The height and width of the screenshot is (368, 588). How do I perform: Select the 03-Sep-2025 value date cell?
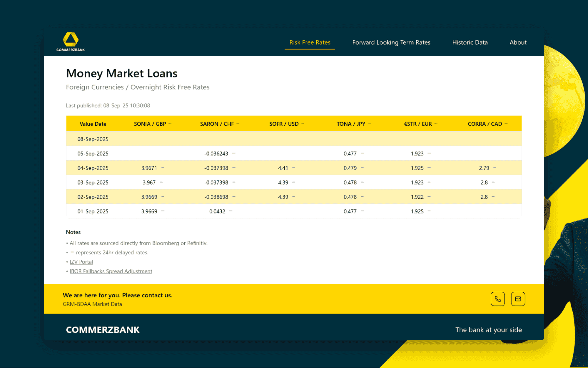coord(93,183)
